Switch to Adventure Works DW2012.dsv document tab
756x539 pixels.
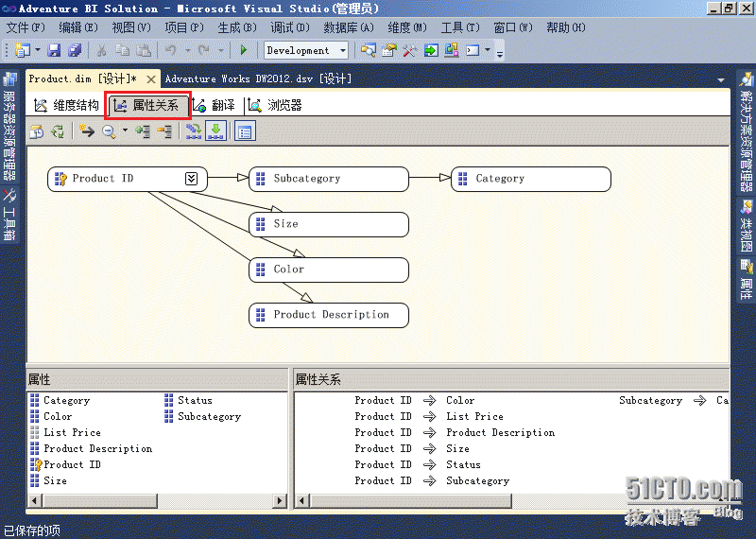click(258, 78)
